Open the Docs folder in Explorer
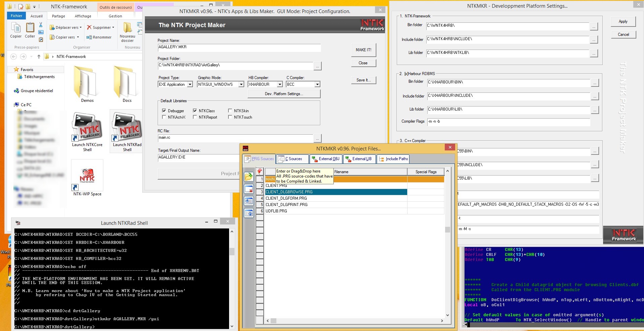The image size is (644, 331). [127, 84]
